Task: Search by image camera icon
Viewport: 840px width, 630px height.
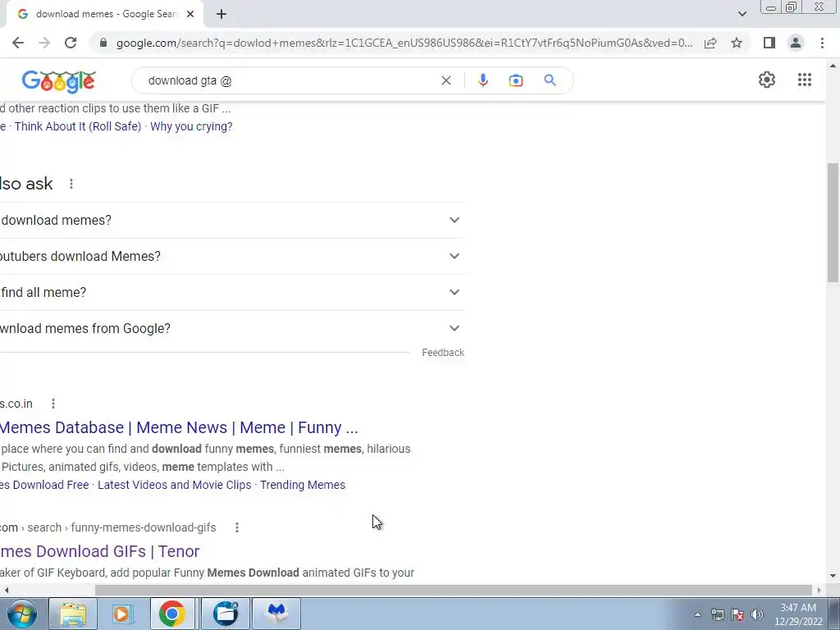Action: click(x=515, y=80)
